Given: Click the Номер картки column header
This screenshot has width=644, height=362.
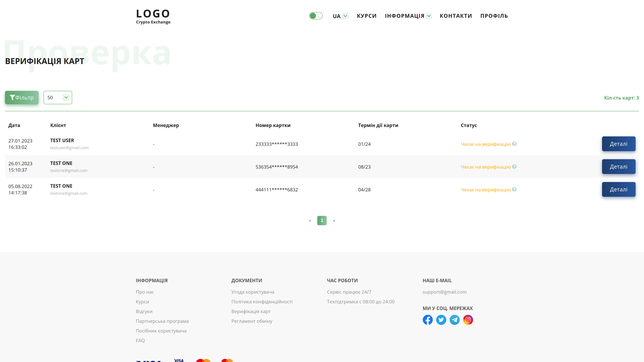Looking at the screenshot, I should click(273, 125).
